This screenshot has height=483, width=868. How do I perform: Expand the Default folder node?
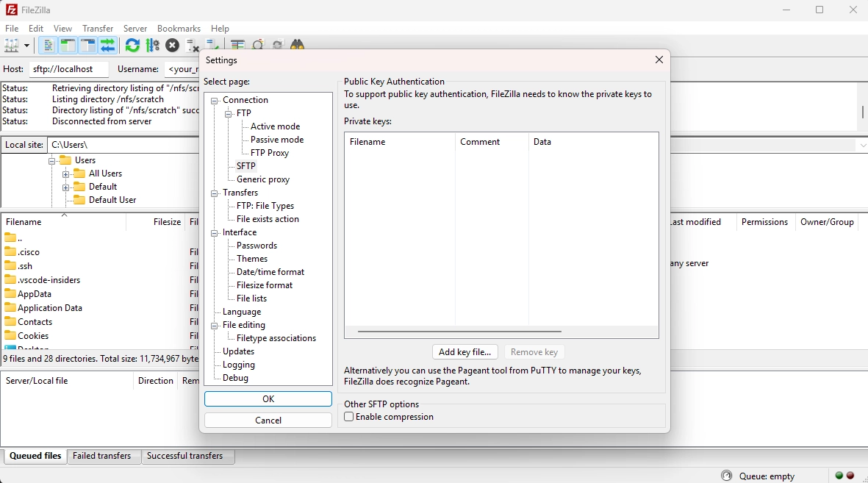click(x=65, y=187)
